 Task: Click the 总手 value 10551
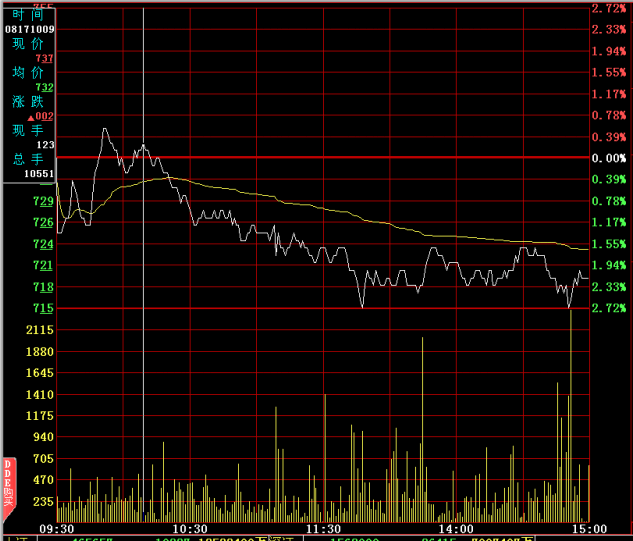[39, 174]
